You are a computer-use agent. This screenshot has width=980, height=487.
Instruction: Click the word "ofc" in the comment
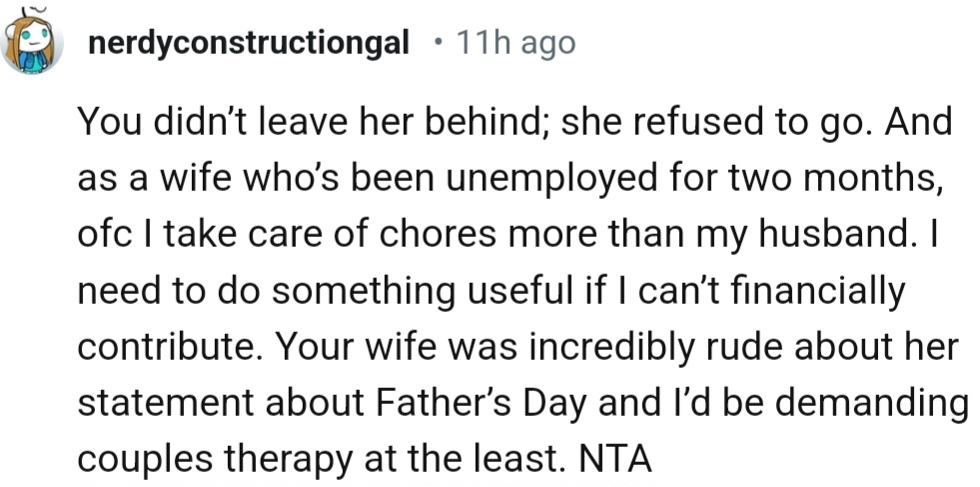click(100, 237)
